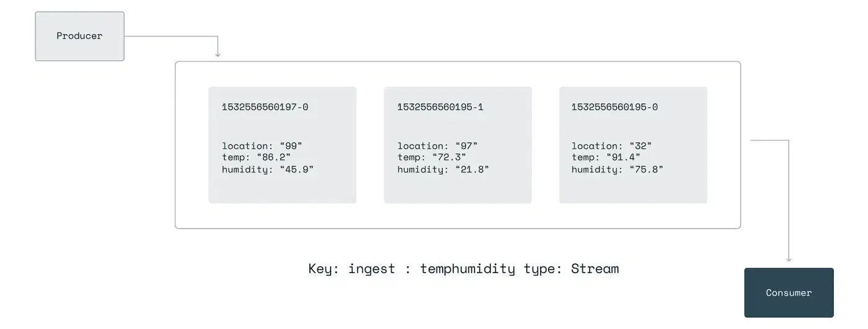
Task: Click the arrowhead pointing down at Consumer
Action: click(x=789, y=259)
